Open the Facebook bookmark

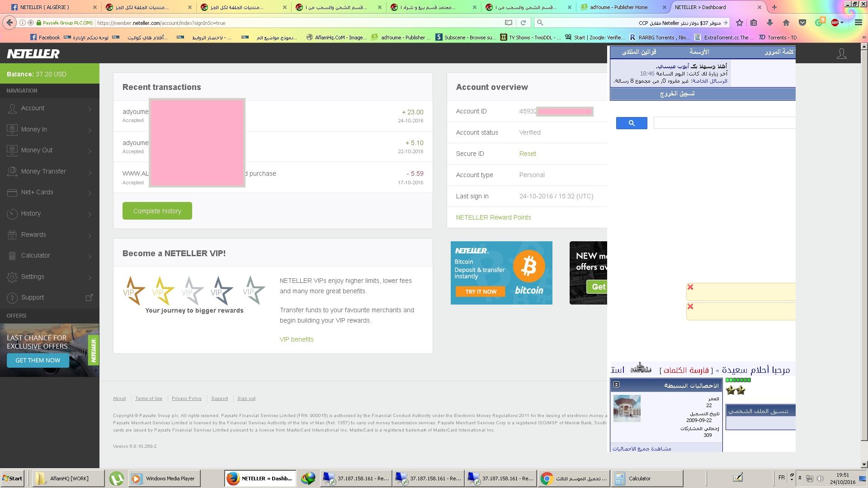[45, 38]
